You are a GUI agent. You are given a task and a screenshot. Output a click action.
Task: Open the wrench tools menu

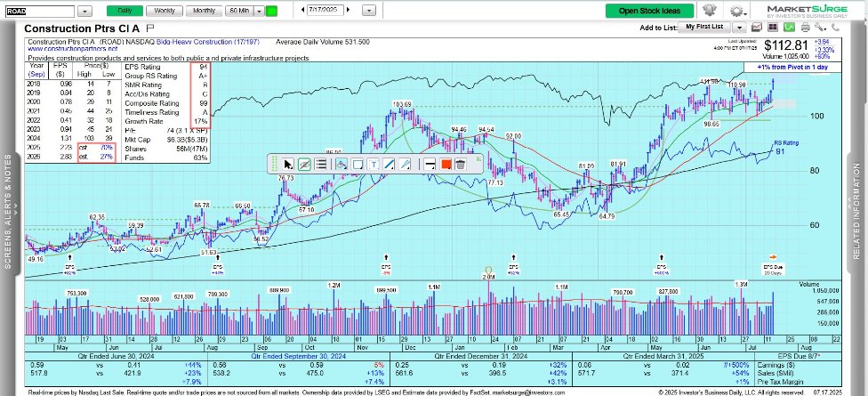tap(819, 27)
